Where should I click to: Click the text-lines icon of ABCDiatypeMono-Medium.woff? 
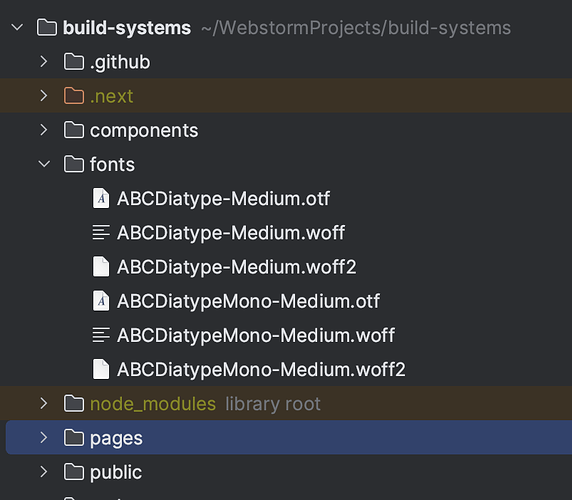101,335
